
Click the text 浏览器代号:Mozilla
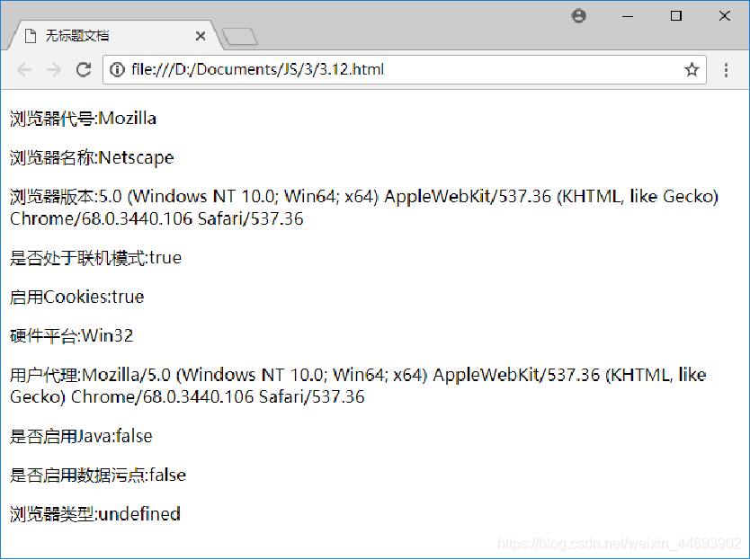(x=83, y=118)
